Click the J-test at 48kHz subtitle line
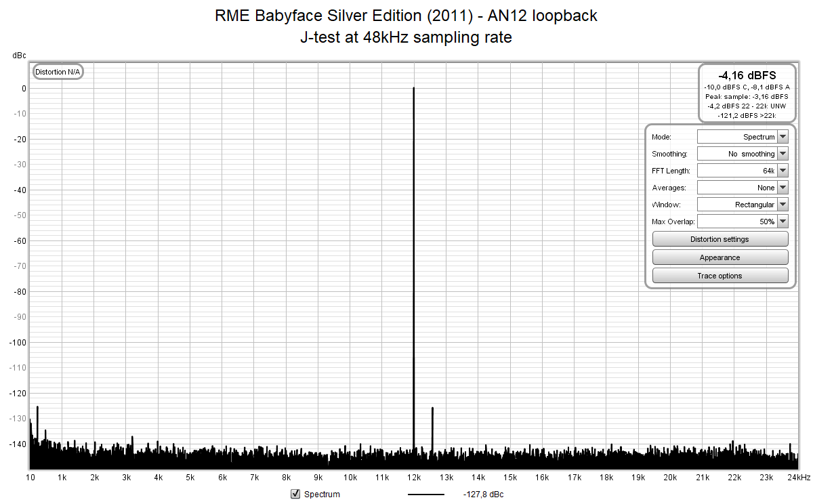Screen dimensions: 813x504 click(406, 37)
